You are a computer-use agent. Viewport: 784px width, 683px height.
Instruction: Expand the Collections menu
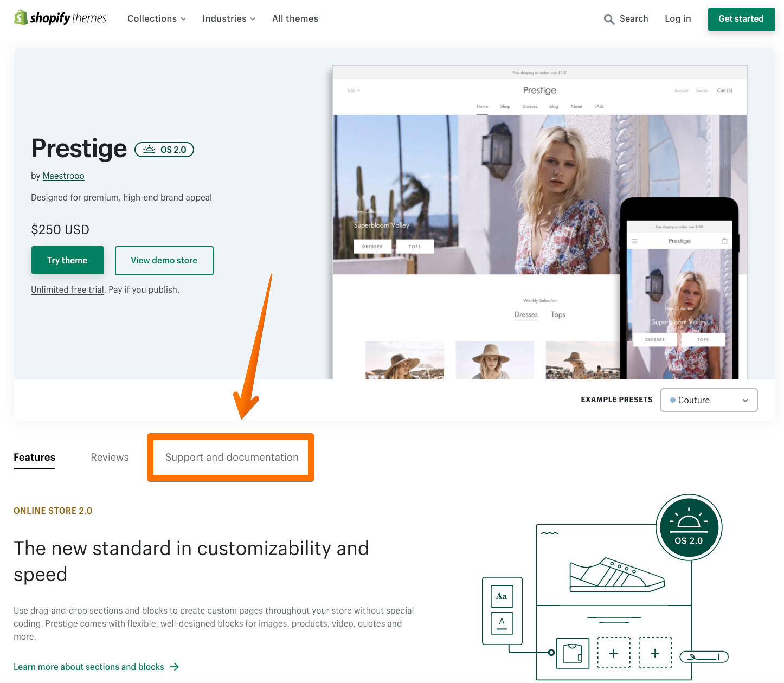point(157,18)
